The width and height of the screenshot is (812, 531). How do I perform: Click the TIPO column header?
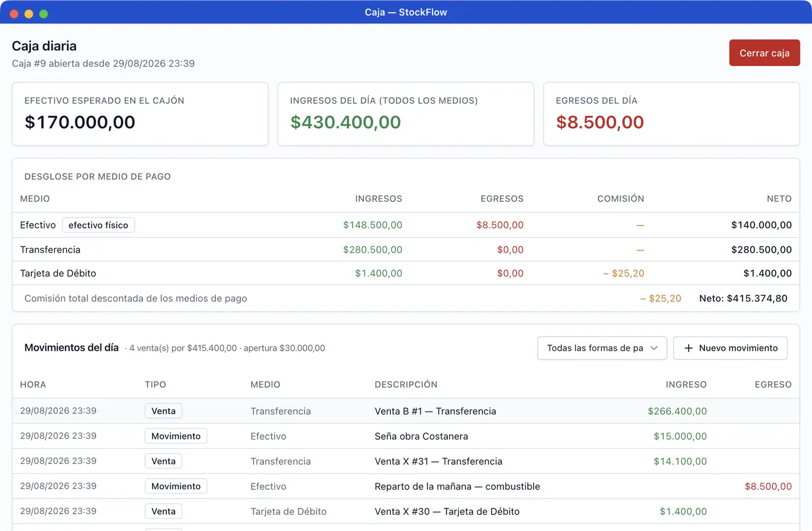coord(155,384)
